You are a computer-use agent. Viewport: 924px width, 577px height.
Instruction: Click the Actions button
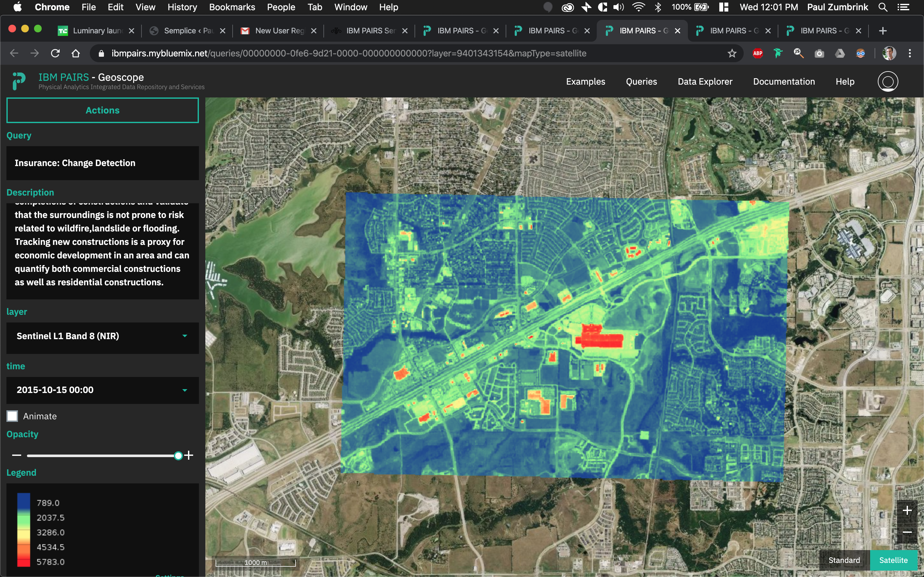[102, 110]
